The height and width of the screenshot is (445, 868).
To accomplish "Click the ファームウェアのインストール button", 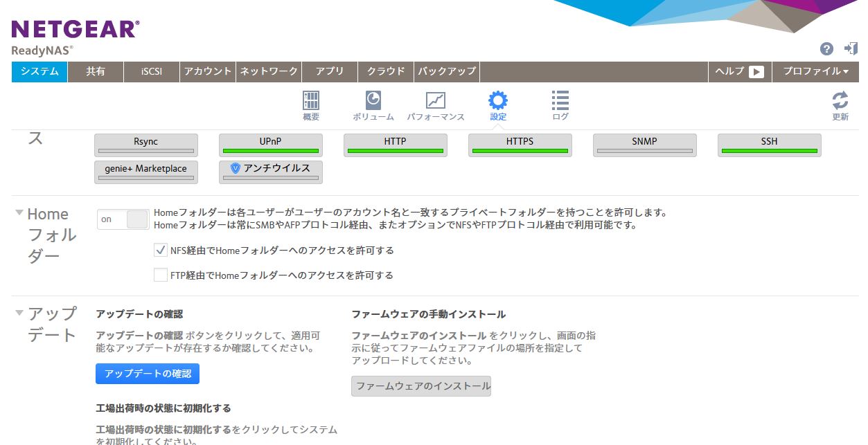I will [x=421, y=386].
